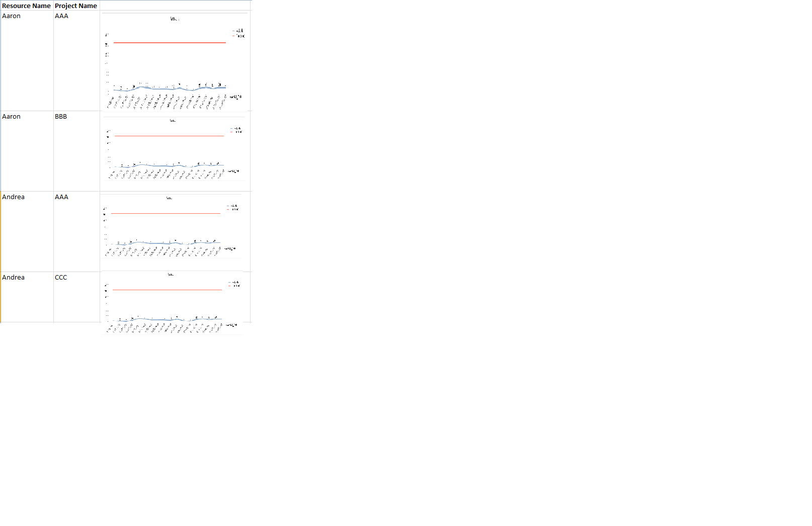Select project BBB cell beside Aaron
This screenshot has width=812, height=526.
click(x=76, y=151)
